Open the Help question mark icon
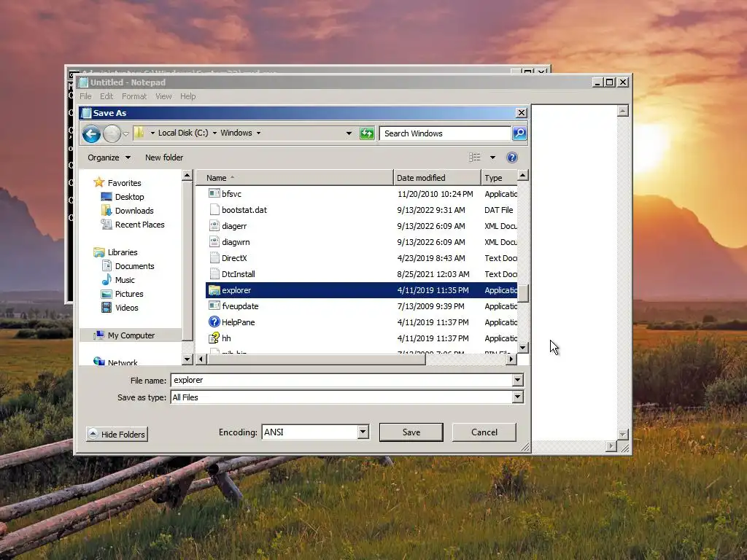 coord(512,157)
